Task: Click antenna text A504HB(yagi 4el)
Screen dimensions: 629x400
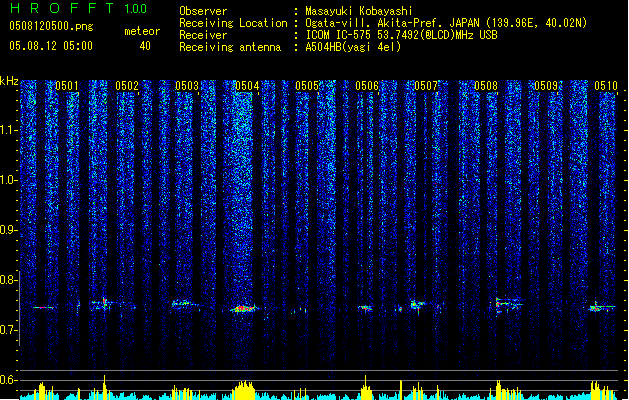Action: coord(353,47)
